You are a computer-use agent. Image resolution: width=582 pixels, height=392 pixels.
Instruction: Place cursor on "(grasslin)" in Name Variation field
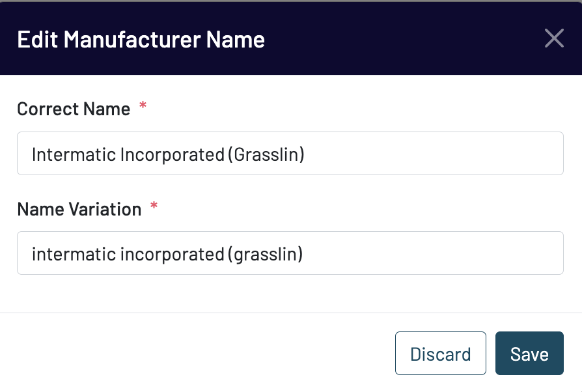coord(264,254)
